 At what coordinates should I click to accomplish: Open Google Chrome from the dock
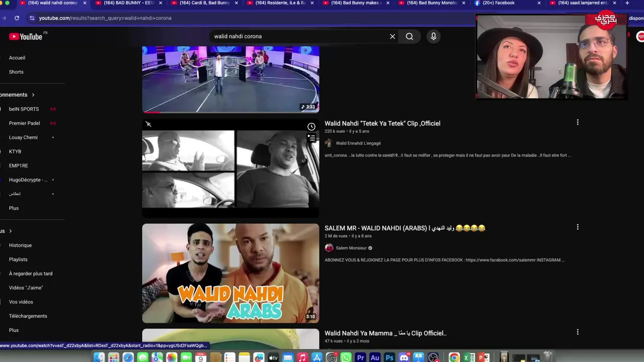454,357
